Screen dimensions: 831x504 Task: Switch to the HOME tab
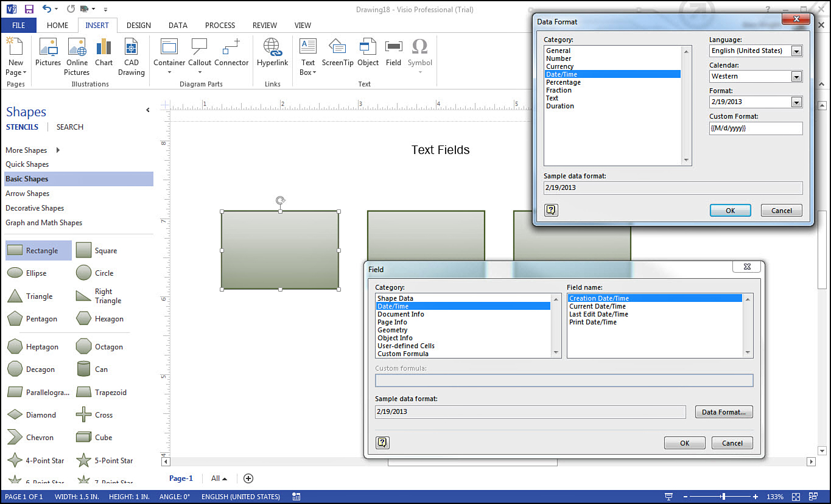57,26
